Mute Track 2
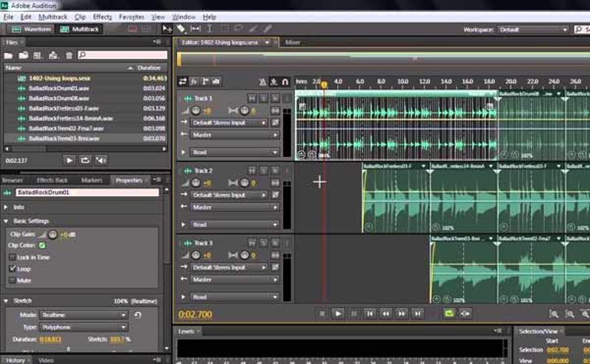Viewport: 590px width, 364px height. click(x=252, y=171)
